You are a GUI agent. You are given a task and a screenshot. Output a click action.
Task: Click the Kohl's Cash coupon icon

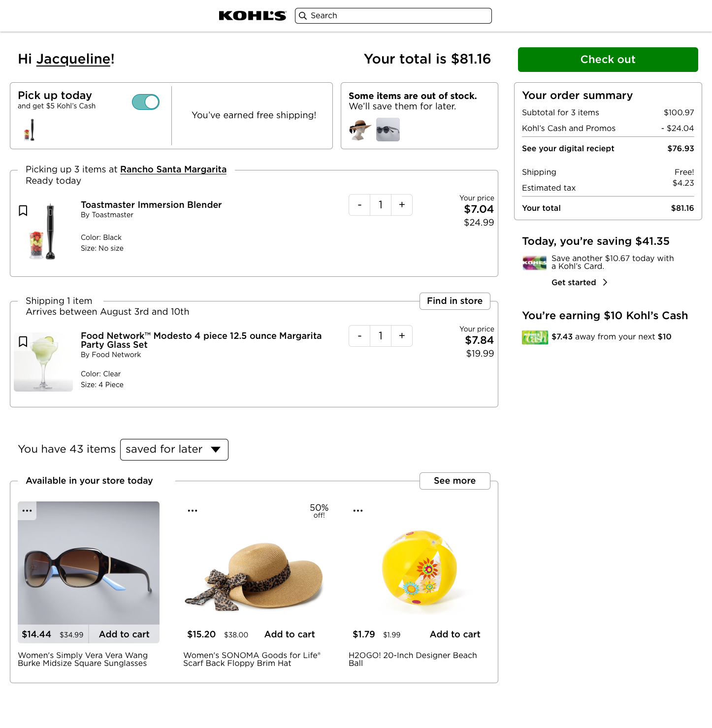[535, 337]
